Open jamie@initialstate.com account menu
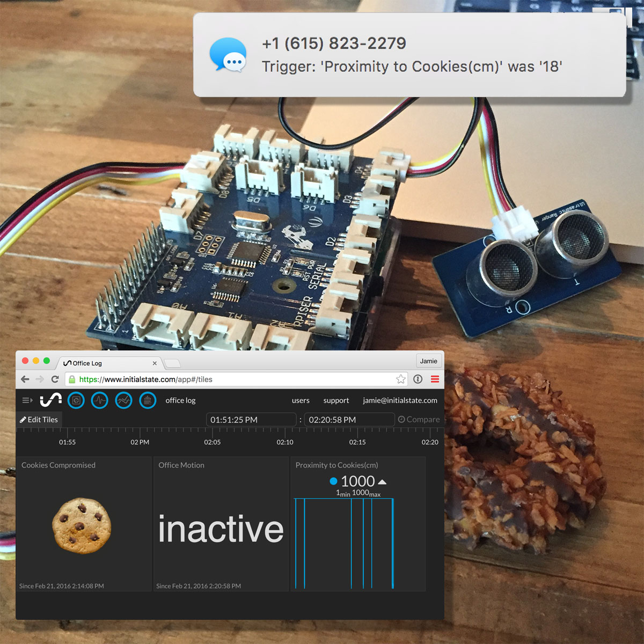The height and width of the screenshot is (644, 644). coord(400,400)
